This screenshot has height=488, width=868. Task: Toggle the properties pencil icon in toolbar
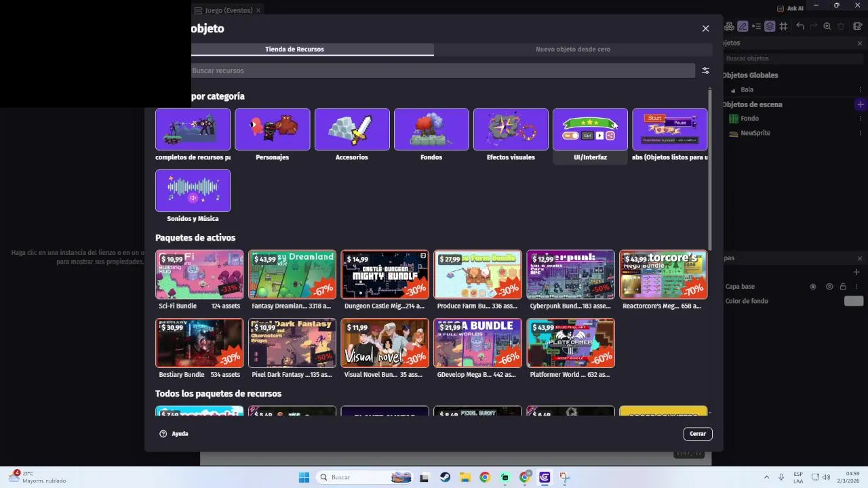coord(743,26)
